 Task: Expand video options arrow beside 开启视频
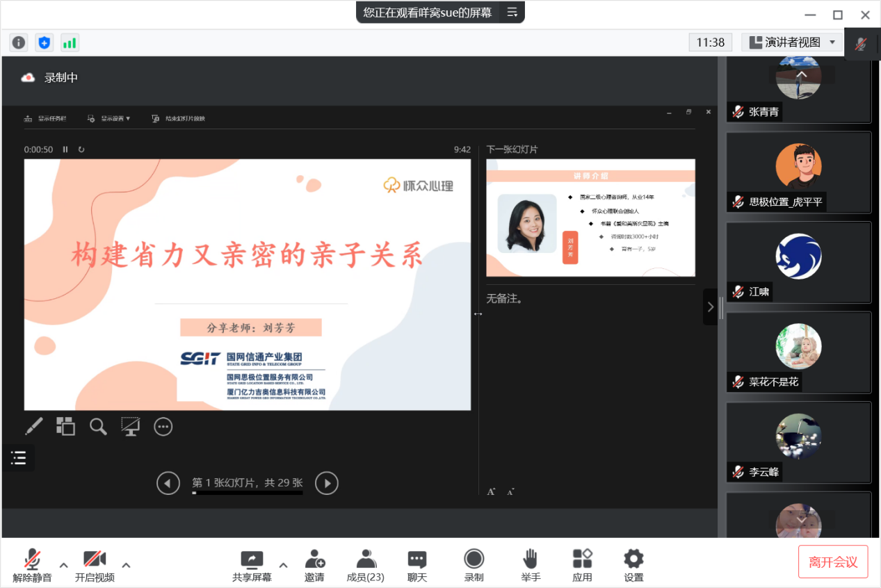(126, 564)
